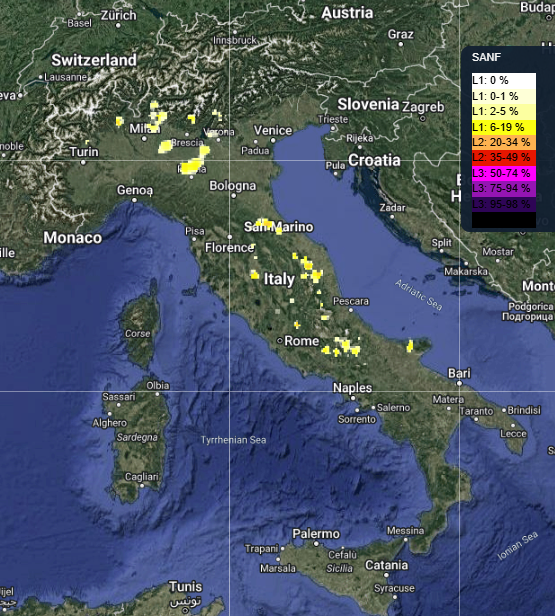This screenshot has height=616, width=555.
Task: Select the L1: 6-19 % yellow swatch
Action: [504, 127]
